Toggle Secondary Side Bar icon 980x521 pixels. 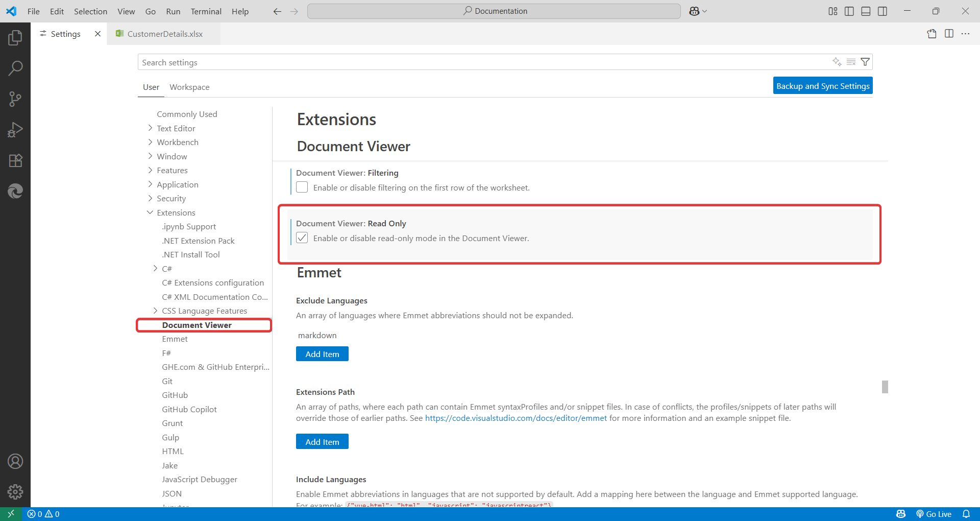pos(882,11)
